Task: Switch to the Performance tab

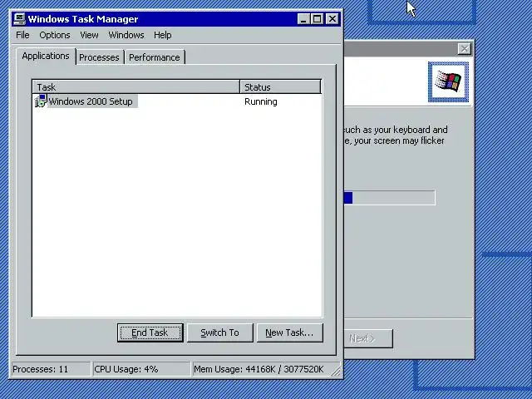Action: point(155,57)
